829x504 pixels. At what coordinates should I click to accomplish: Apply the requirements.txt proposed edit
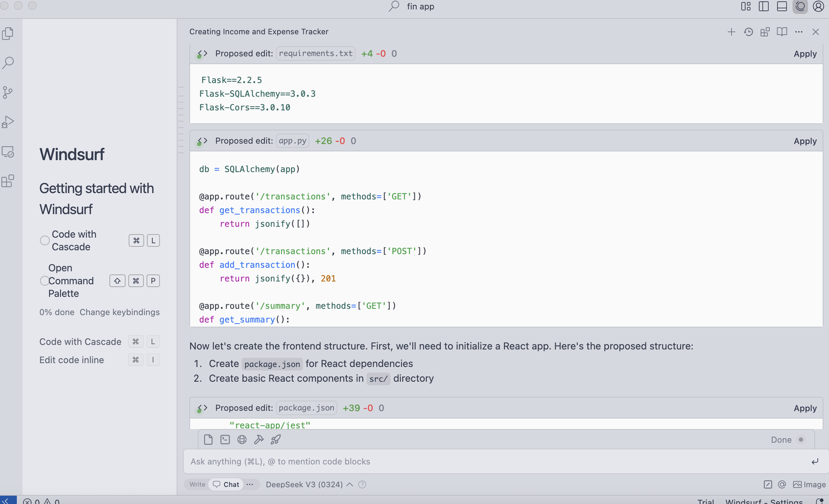click(x=805, y=54)
